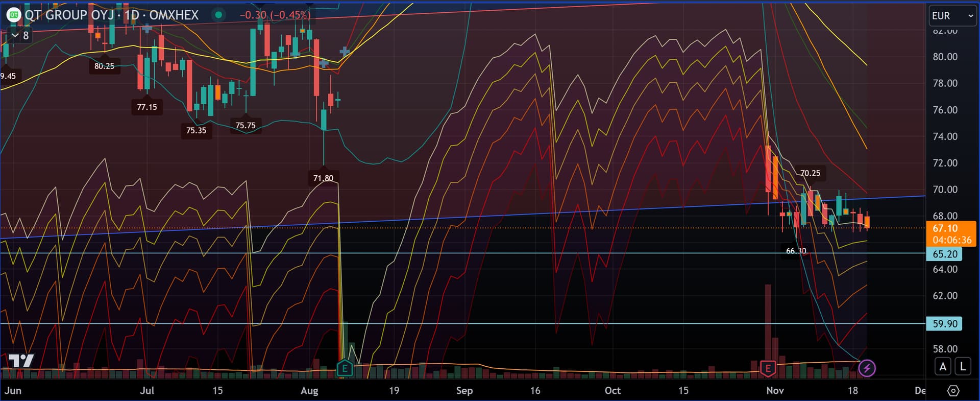980x401 pixels.
Task: Click the Sep date on time axis
Action: 464,391
